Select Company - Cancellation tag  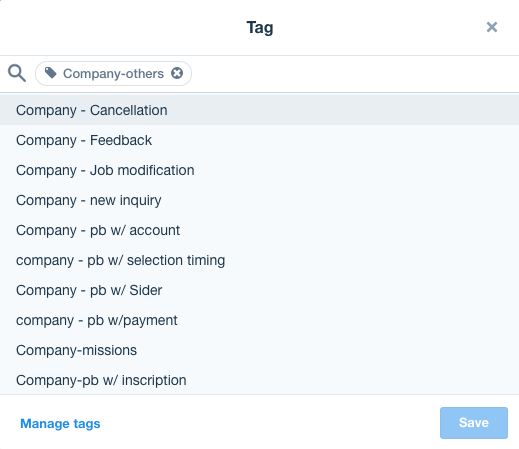259,110
